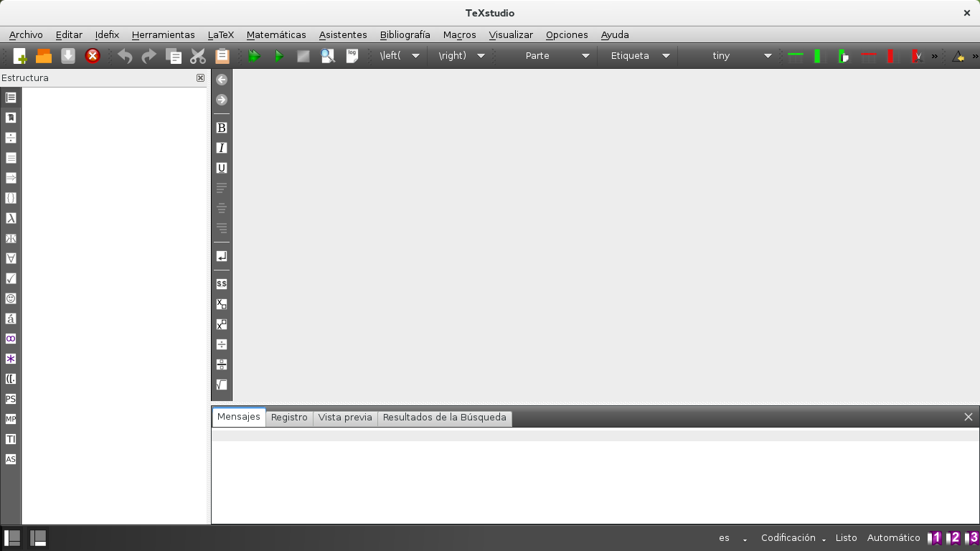Remove a table row with the red horizontal line icon
Viewport: 980px width, 551px height.
pyautogui.click(x=869, y=56)
